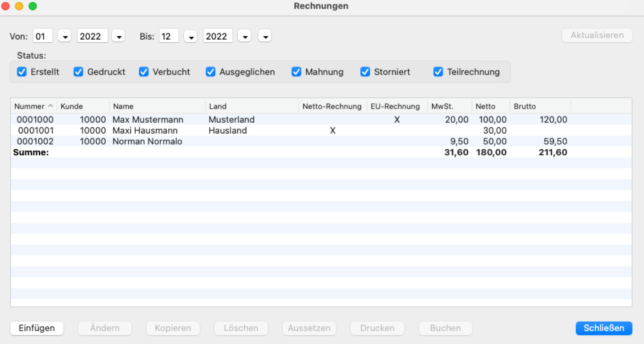Disable the Verbucht status checkbox

(144, 72)
